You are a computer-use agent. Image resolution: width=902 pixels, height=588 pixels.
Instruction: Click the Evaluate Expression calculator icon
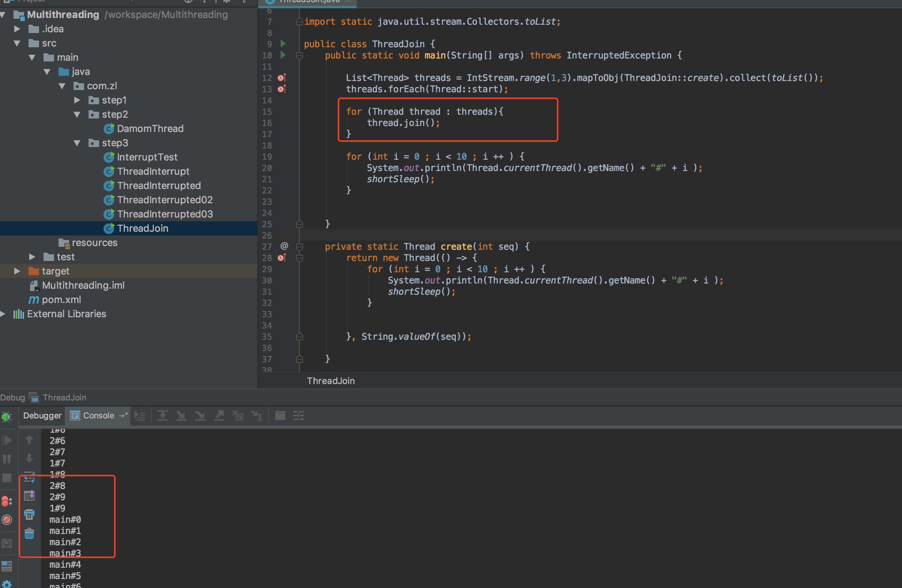coord(280,416)
